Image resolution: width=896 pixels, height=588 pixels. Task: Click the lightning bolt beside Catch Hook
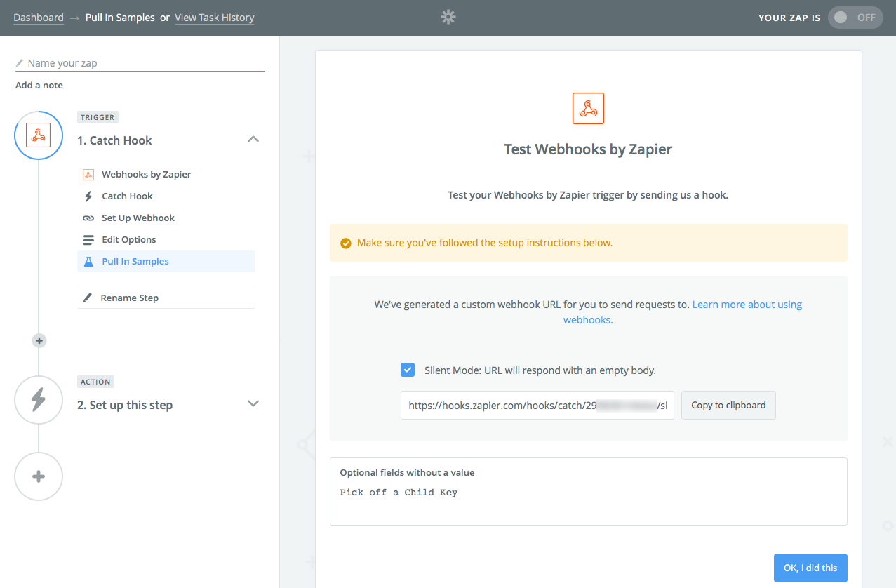tap(88, 196)
